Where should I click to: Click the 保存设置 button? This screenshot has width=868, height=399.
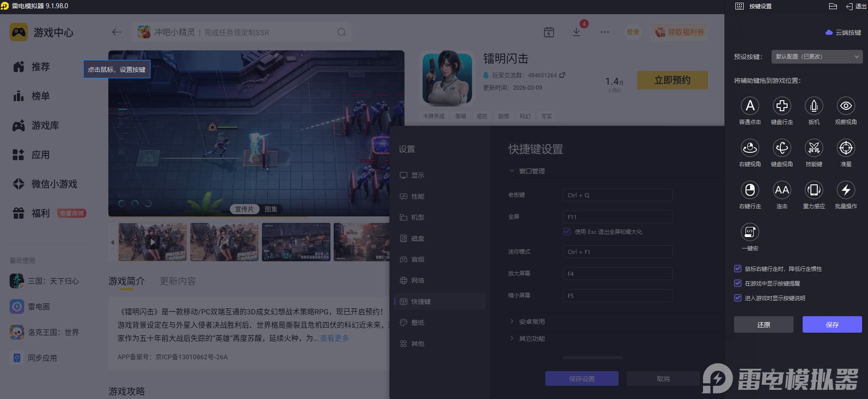582,378
